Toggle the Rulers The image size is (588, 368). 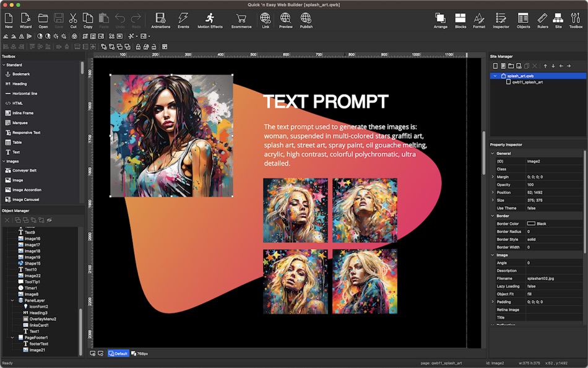(542, 20)
